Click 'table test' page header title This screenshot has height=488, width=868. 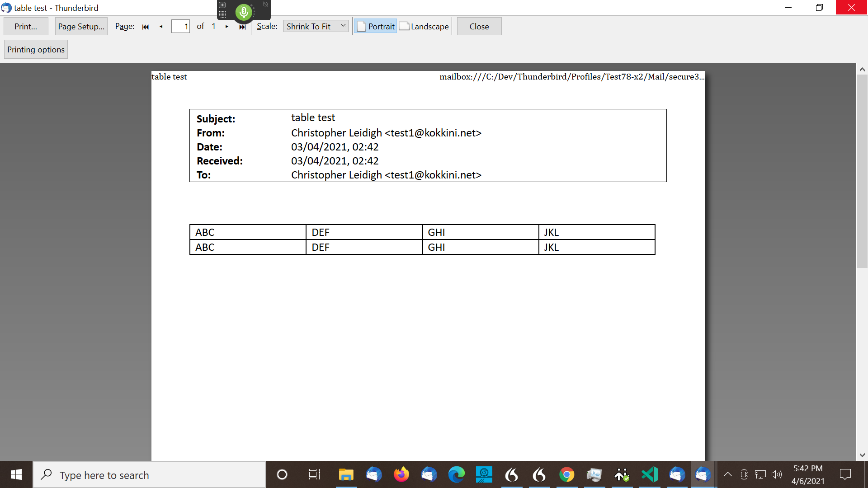[x=169, y=77]
